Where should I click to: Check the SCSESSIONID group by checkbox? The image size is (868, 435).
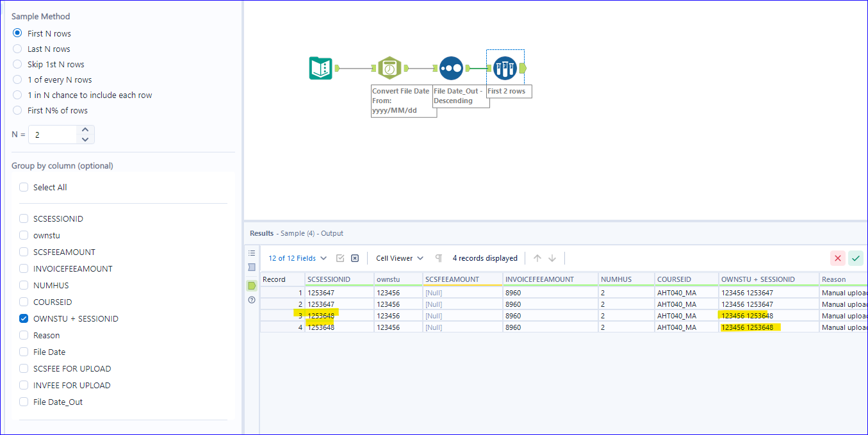pos(24,218)
